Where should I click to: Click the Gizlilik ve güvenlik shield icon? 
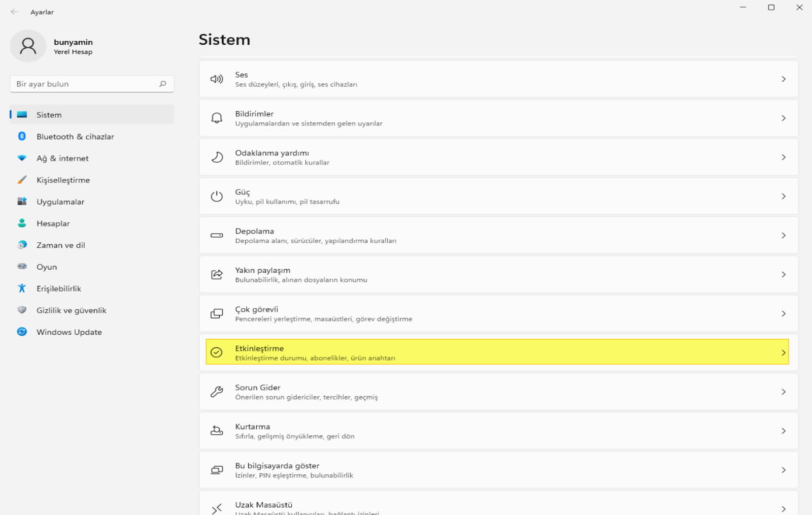22,310
